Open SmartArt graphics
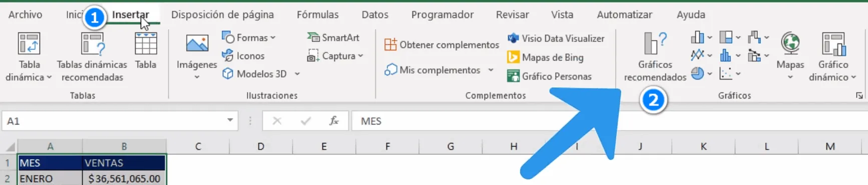The image size is (868, 185). (333, 37)
